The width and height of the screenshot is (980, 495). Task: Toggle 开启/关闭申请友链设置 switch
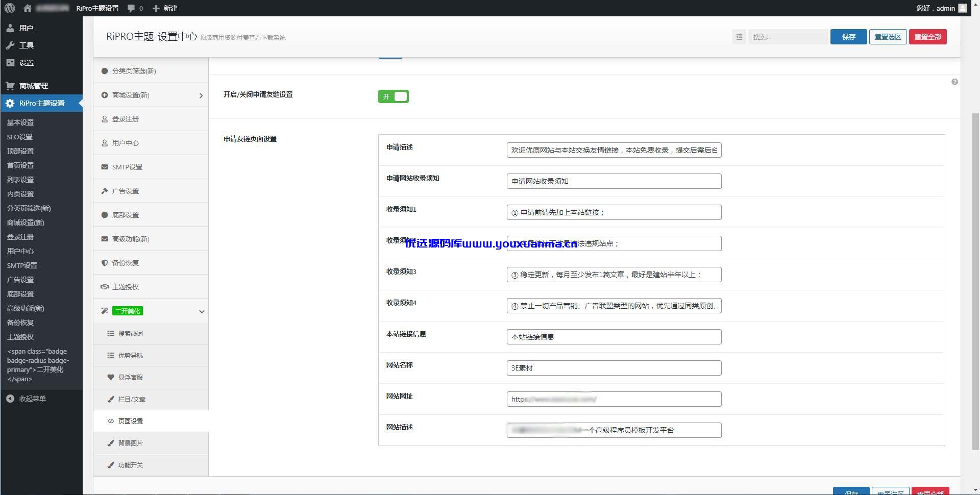pos(393,96)
